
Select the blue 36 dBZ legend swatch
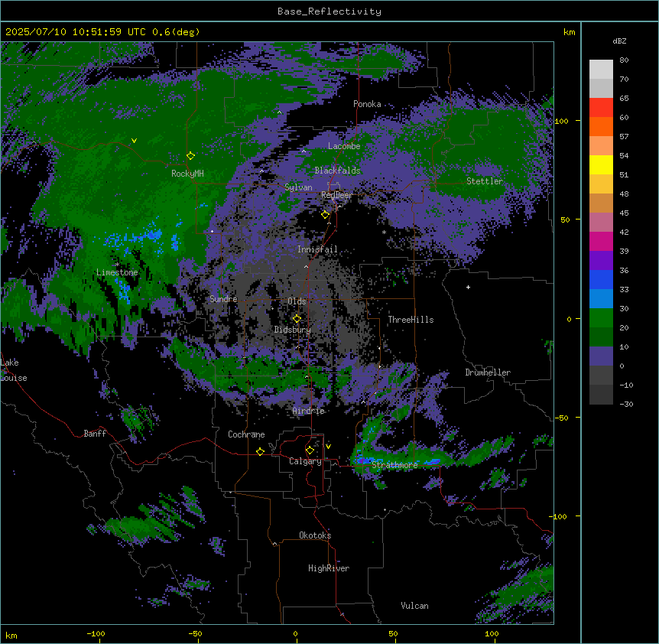(601, 279)
